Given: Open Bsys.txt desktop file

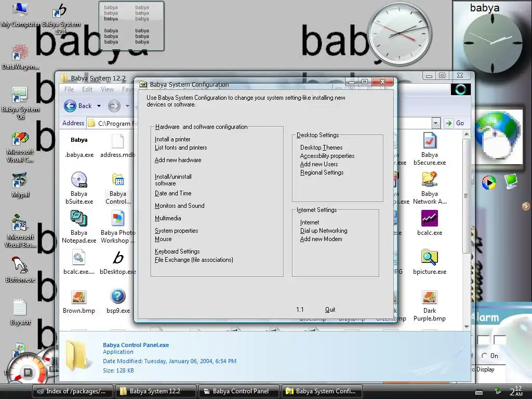Looking at the screenshot, I should 20,312.
